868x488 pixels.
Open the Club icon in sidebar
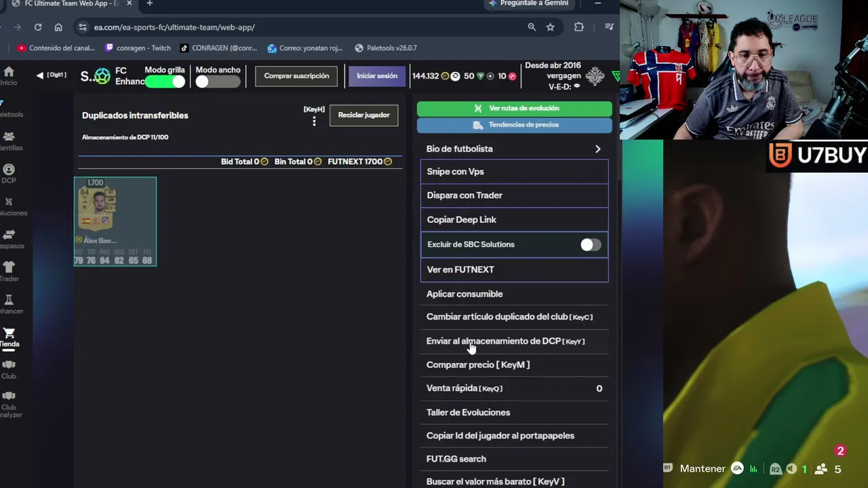click(8, 365)
